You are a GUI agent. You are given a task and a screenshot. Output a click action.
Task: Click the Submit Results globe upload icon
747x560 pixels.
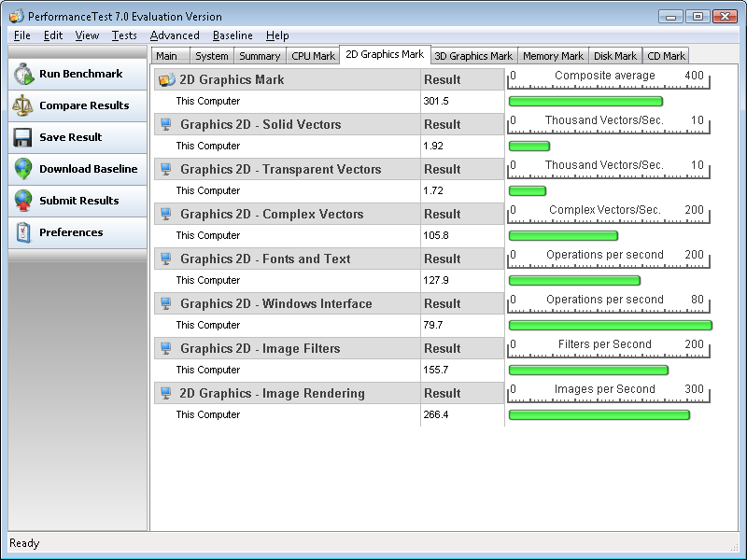pyautogui.click(x=23, y=201)
